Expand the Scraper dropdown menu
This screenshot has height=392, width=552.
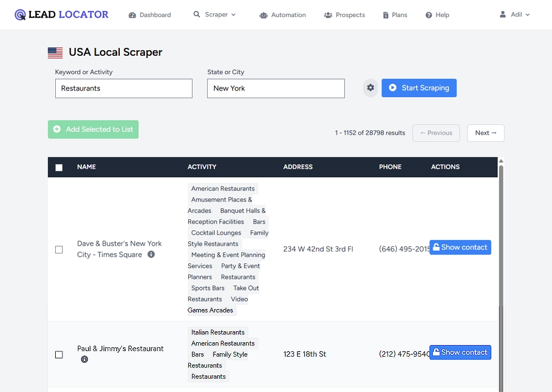click(215, 14)
